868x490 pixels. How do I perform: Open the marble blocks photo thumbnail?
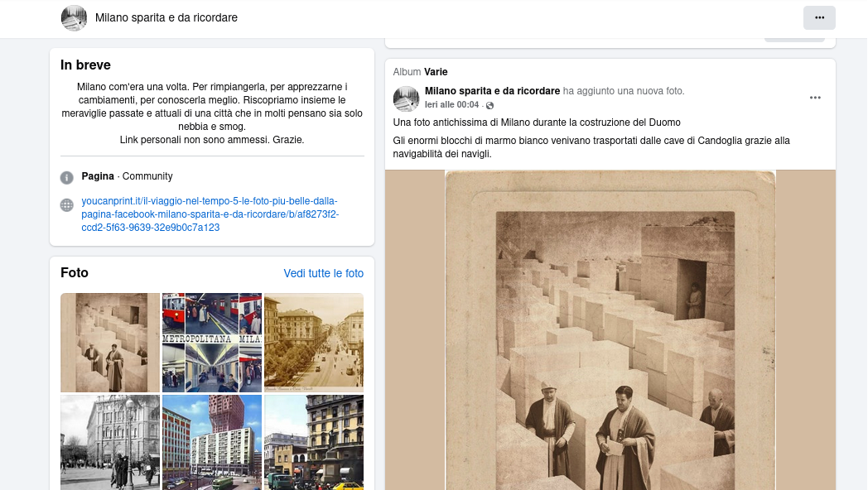pos(110,342)
